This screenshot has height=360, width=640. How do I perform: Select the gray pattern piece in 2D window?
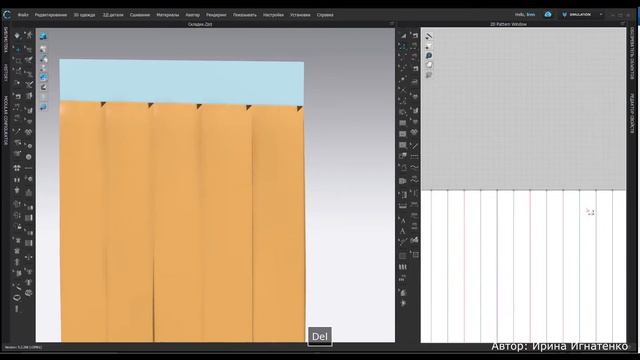coord(523,109)
